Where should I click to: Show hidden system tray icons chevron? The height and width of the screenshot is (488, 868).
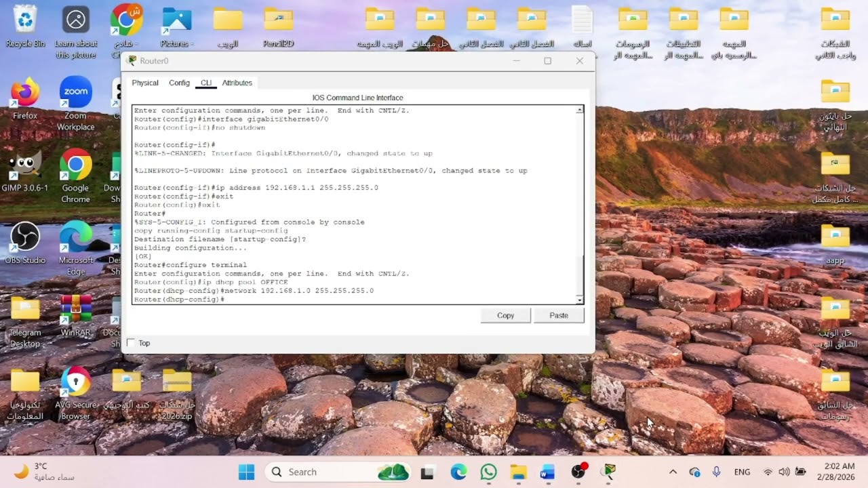pyautogui.click(x=673, y=472)
